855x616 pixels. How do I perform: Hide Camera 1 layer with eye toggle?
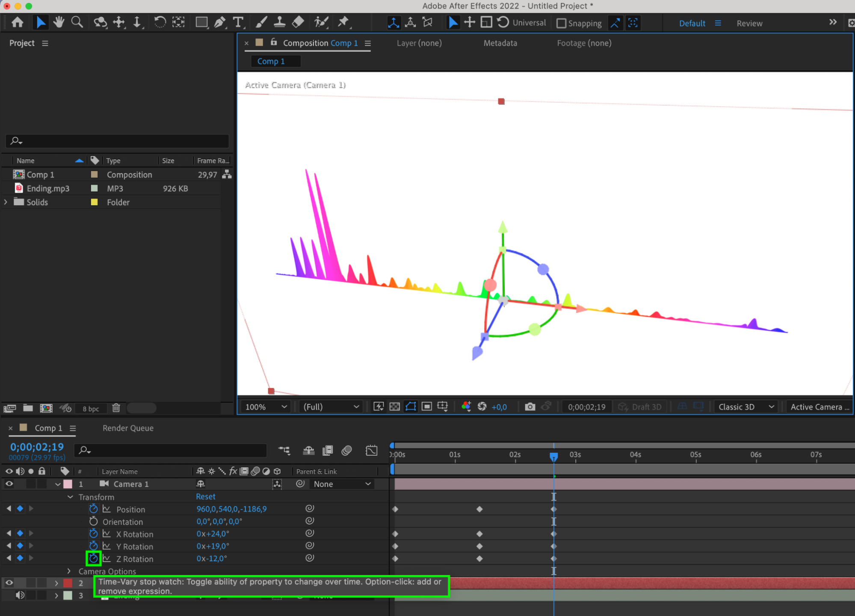9,484
